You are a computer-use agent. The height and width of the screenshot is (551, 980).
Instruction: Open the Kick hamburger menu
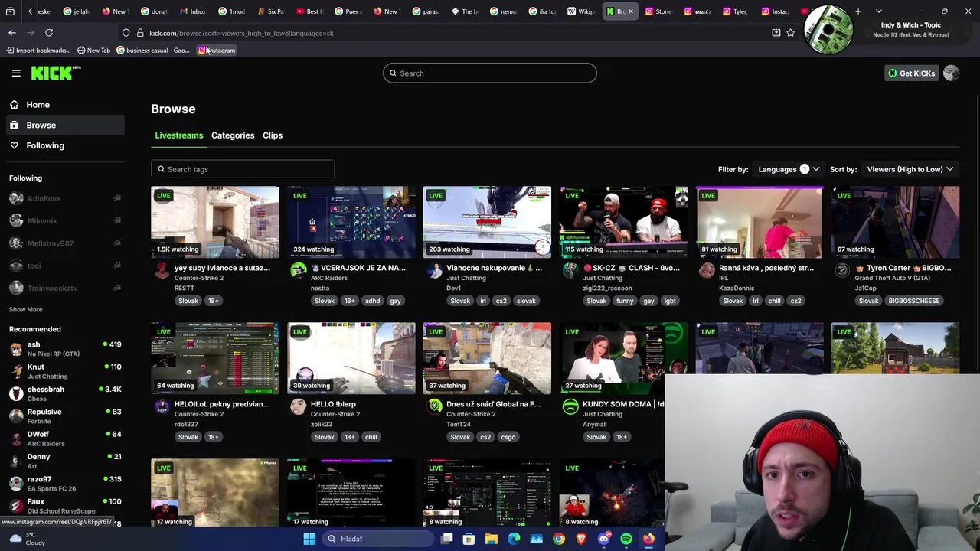[16, 73]
